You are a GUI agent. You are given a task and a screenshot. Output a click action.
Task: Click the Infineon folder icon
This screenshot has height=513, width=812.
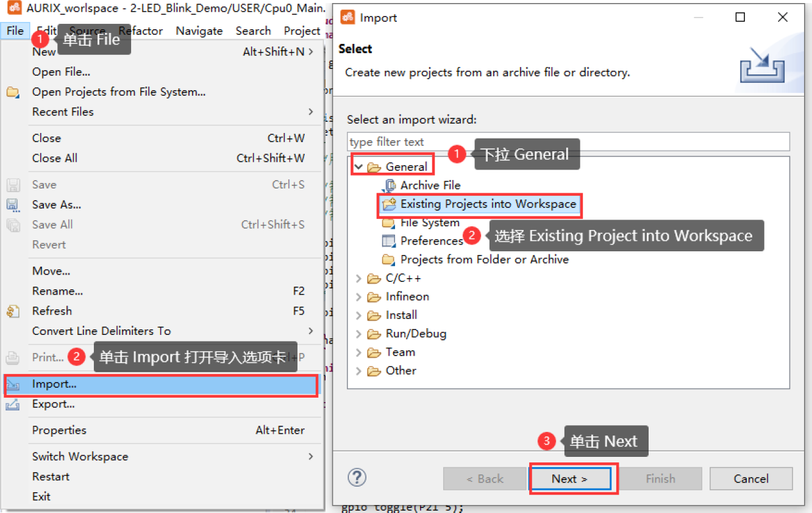tap(374, 297)
